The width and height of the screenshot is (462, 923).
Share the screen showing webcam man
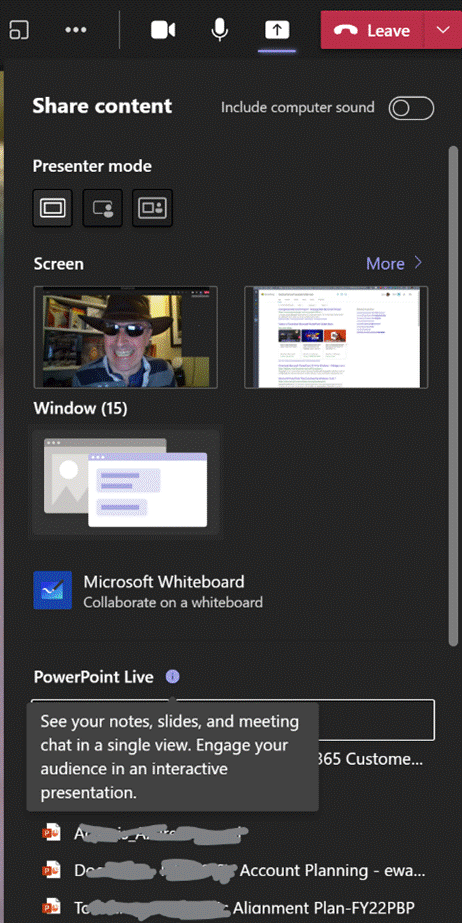click(x=125, y=337)
